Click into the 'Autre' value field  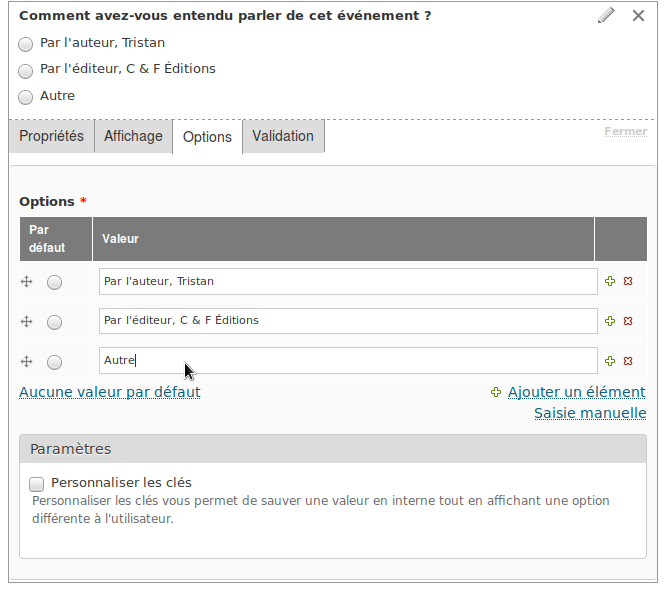[x=348, y=361]
